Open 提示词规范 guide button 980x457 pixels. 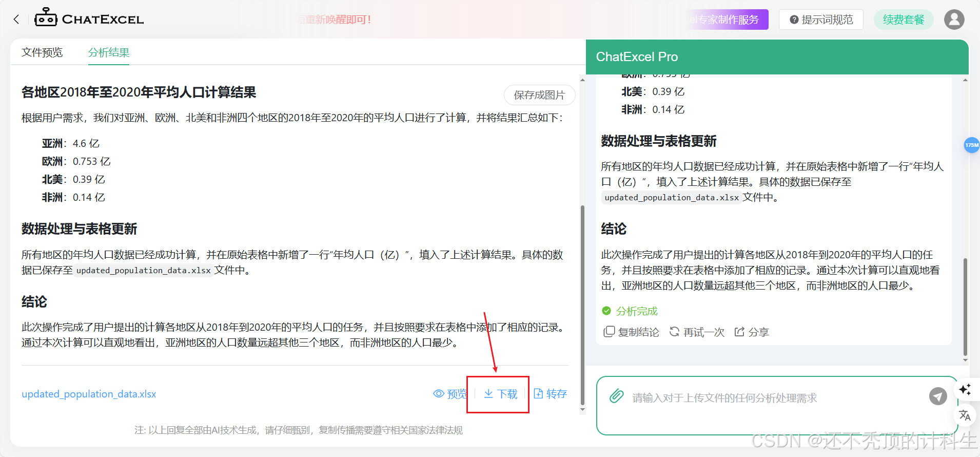click(x=821, y=20)
